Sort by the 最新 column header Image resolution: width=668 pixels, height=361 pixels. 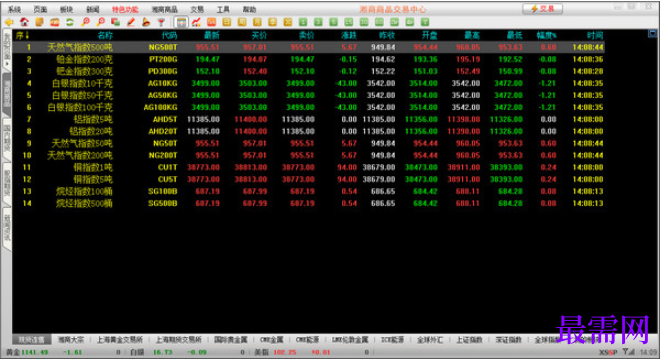point(212,35)
